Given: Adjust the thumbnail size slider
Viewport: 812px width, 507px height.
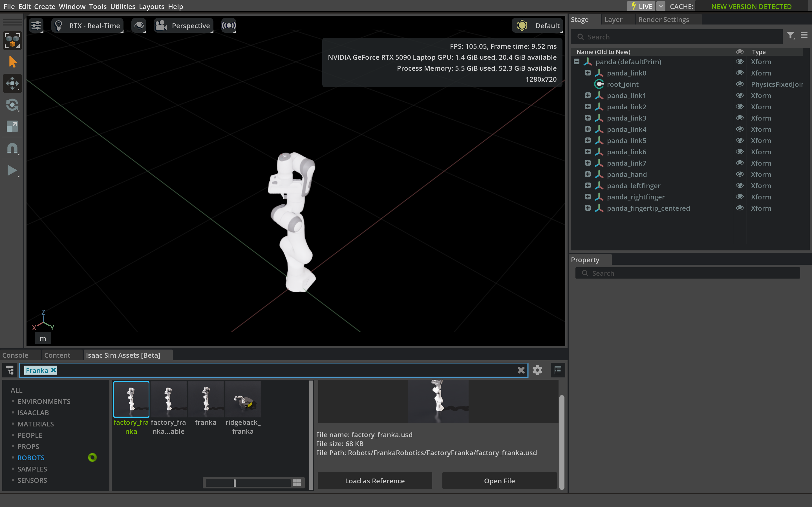Looking at the screenshot, I should tap(235, 482).
